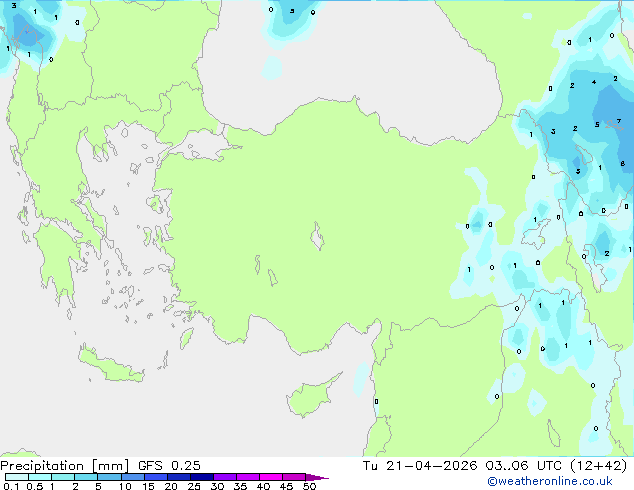The width and height of the screenshot is (634, 490).
Task: Select the 'Precipitation [mm]' legend title
Action: tap(65, 466)
